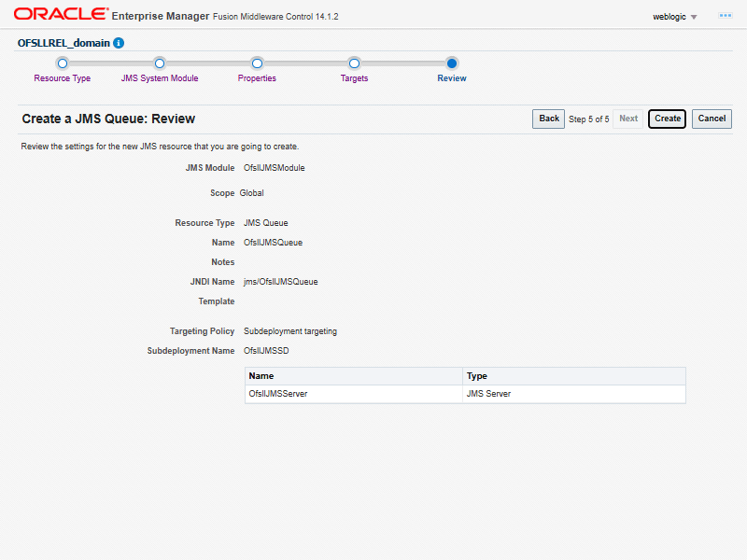Click the Properties step circle

pyautogui.click(x=258, y=63)
